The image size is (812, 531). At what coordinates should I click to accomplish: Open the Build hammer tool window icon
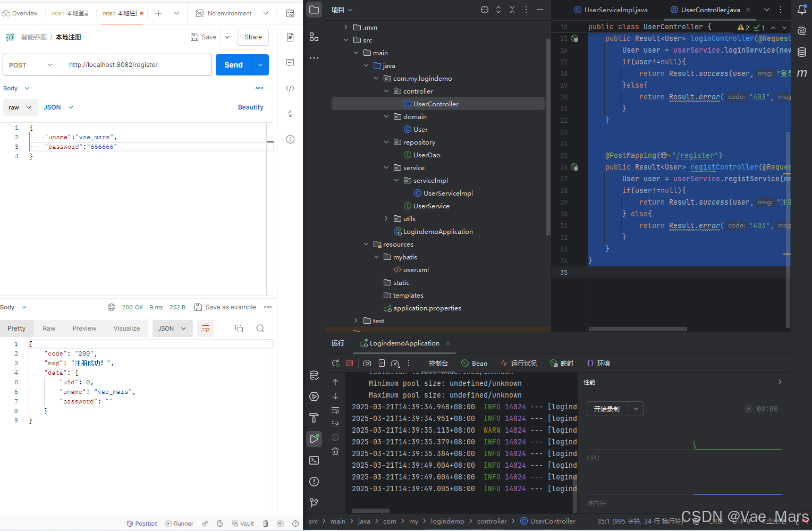pyautogui.click(x=314, y=418)
